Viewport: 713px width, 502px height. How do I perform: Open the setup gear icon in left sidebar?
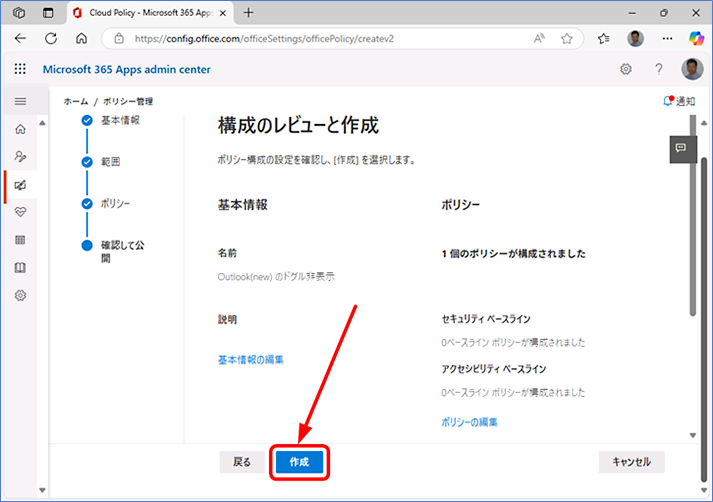(x=20, y=296)
